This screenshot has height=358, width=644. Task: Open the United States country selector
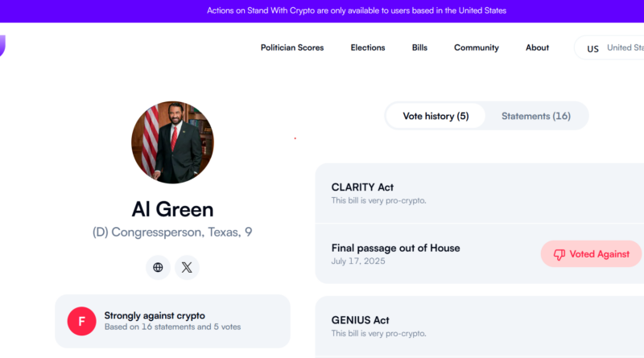point(609,47)
